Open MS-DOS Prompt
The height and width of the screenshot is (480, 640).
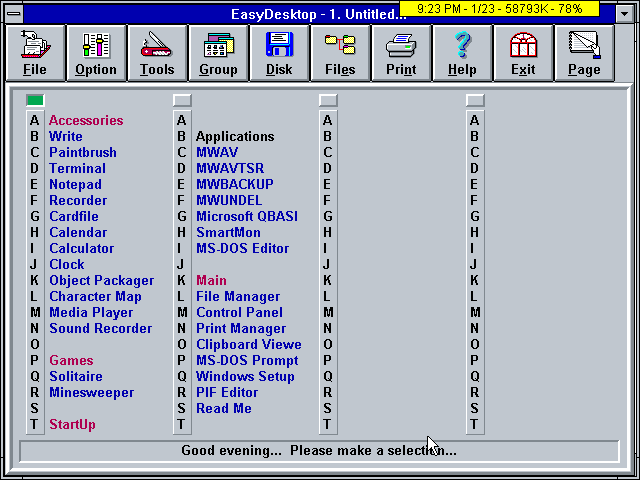(247, 360)
